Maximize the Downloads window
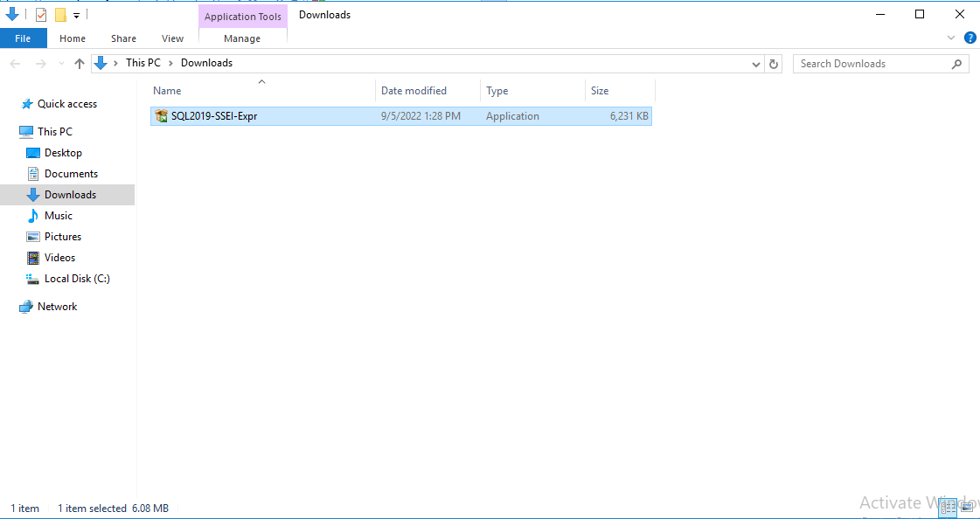The width and height of the screenshot is (980, 519). (920, 14)
